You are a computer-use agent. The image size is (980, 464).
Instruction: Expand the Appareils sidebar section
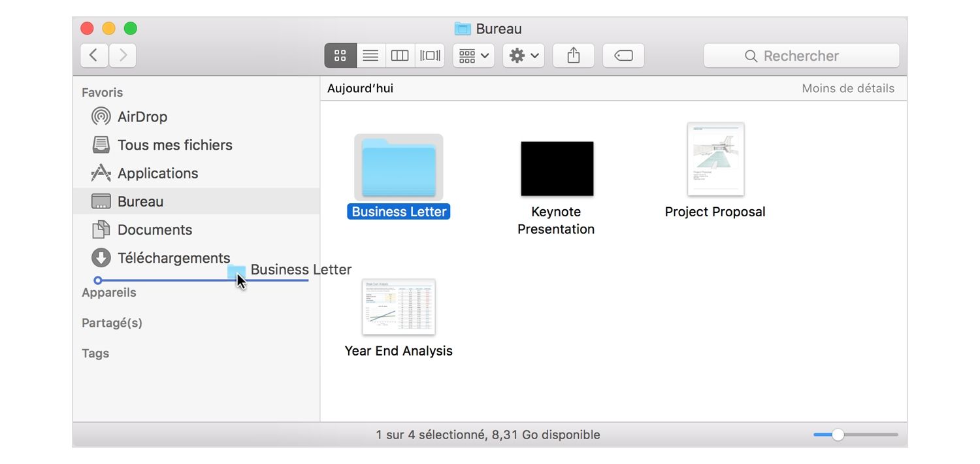click(109, 293)
